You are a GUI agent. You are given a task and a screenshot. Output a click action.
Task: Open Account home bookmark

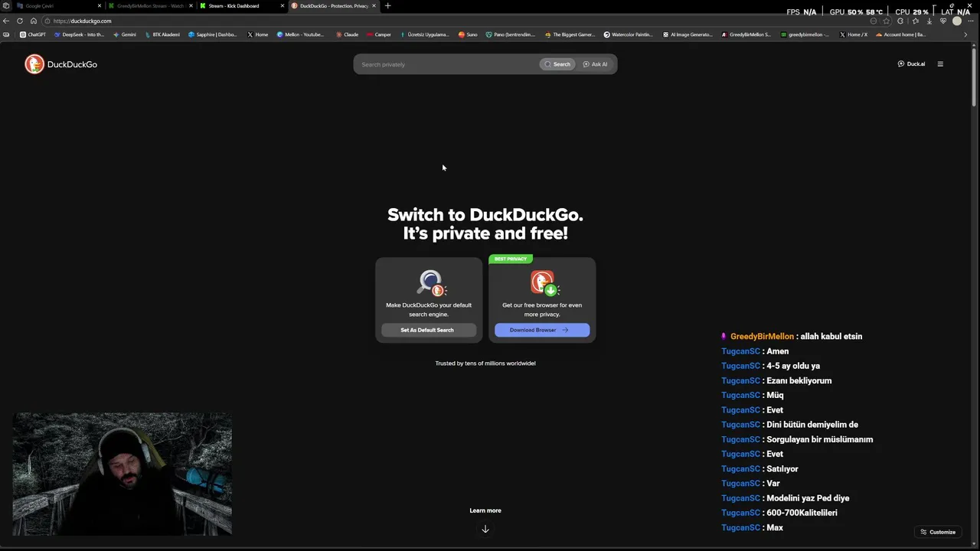coord(901,34)
